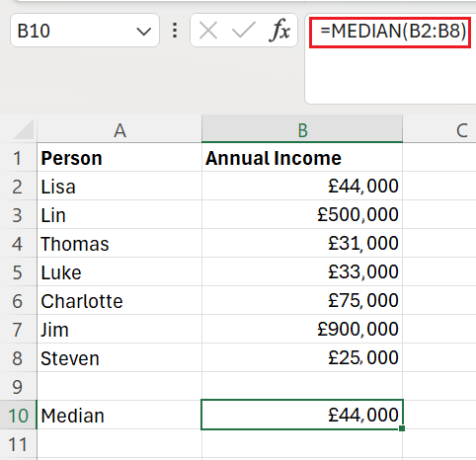Confirm formula entry with the checkmark icon
This screenshot has height=460, width=476.
[244, 31]
